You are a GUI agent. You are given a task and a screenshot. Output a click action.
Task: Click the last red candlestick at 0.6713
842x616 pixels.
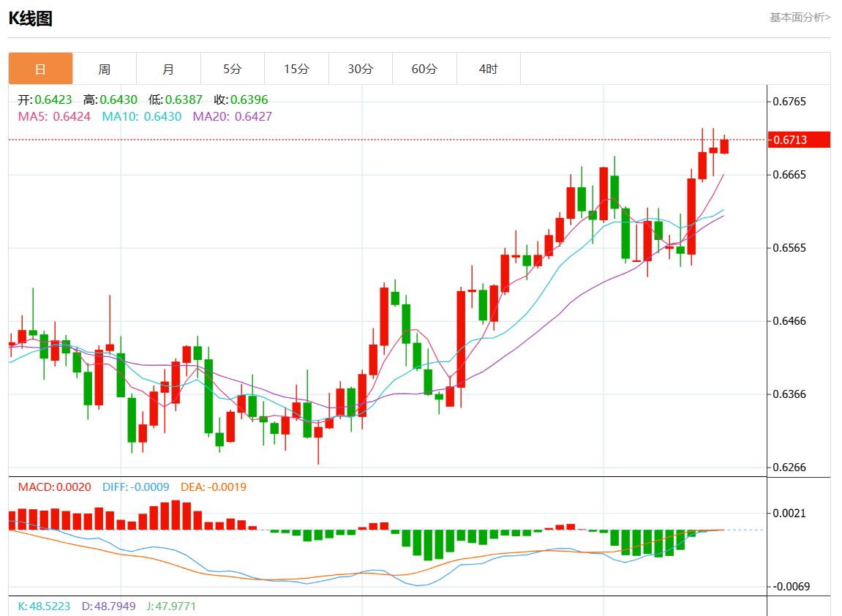(x=724, y=146)
